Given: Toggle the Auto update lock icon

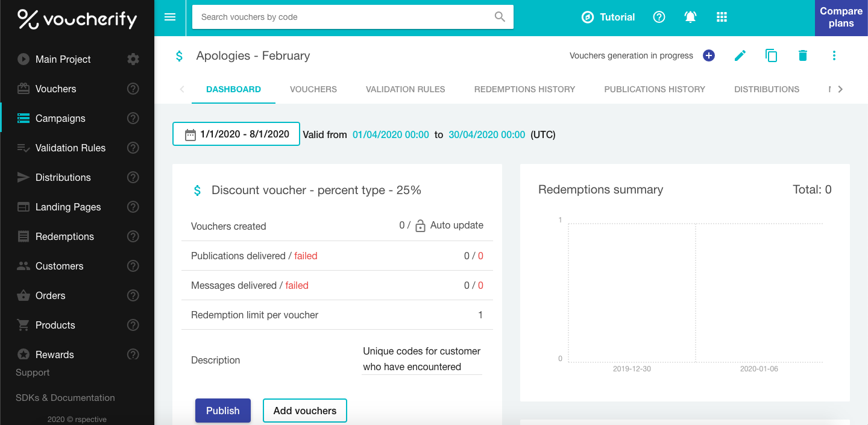Looking at the screenshot, I should point(421,226).
